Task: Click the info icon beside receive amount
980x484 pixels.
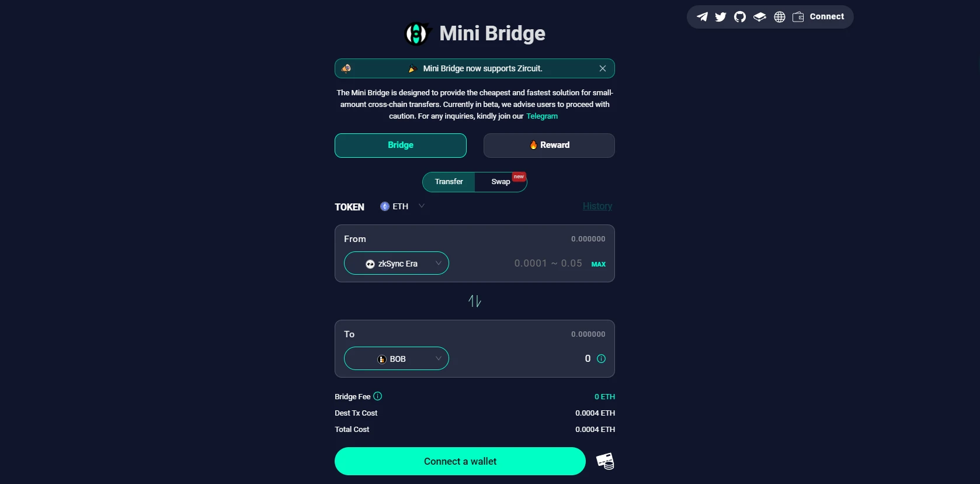Action: tap(602, 359)
